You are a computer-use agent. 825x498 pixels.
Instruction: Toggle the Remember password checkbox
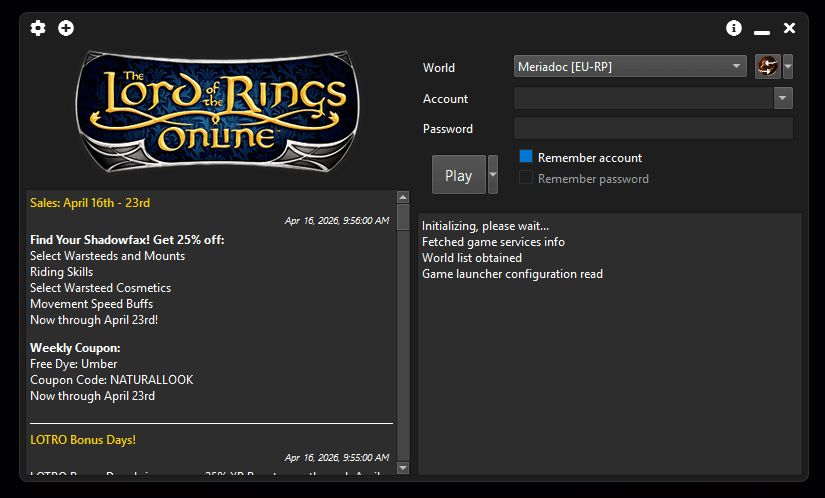coord(526,178)
